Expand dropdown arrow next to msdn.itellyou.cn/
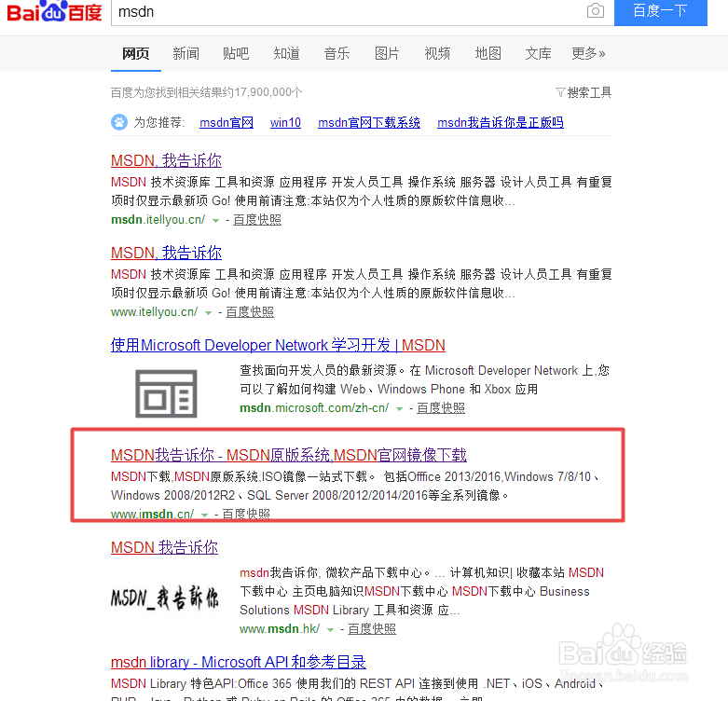The image size is (728, 701). (x=215, y=221)
